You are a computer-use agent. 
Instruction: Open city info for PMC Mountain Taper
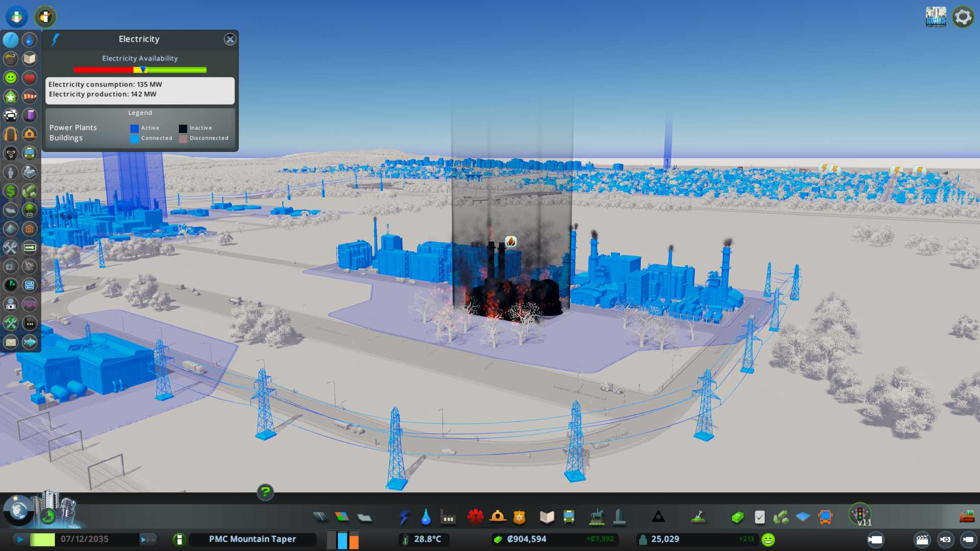[252, 539]
